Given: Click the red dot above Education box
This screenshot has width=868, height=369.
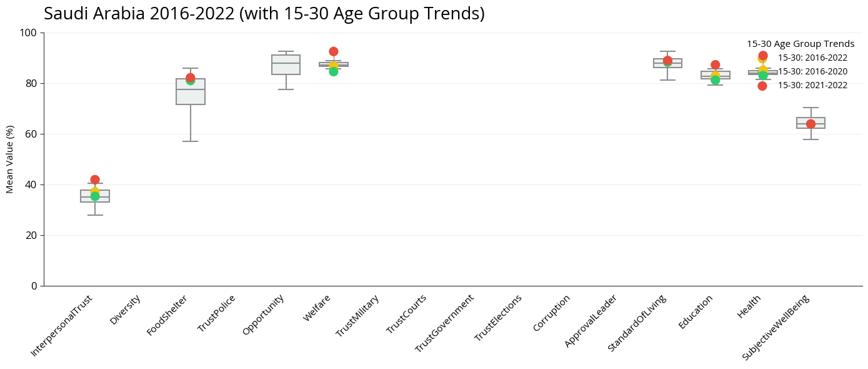Looking at the screenshot, I should tap(716, 65).
